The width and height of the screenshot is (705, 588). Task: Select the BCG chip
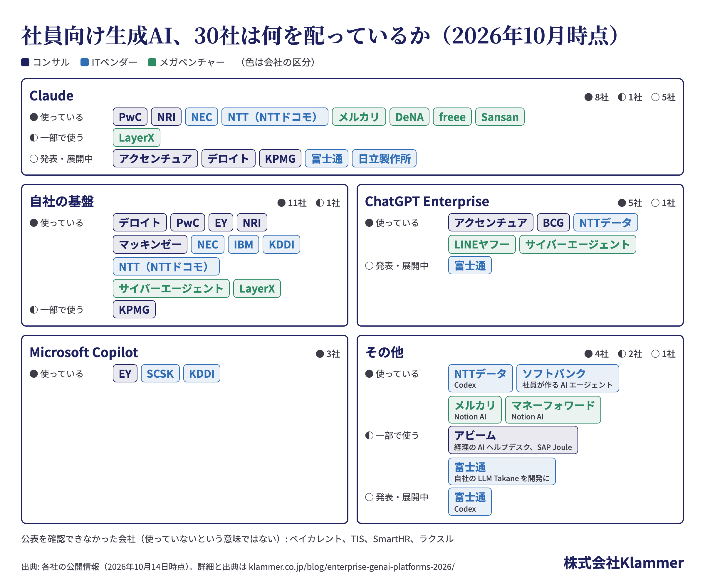554,223
